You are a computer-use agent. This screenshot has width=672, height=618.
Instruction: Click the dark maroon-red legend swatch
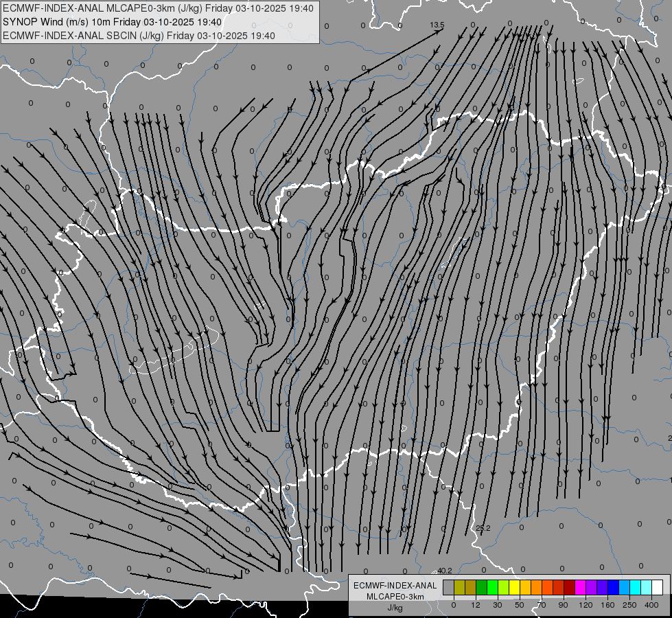[x=569, y=587]
